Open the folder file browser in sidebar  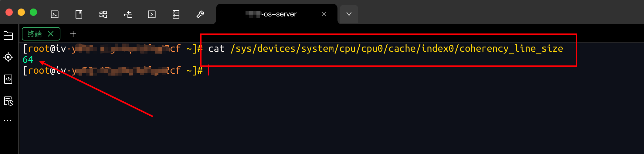(x=8, y=36)
